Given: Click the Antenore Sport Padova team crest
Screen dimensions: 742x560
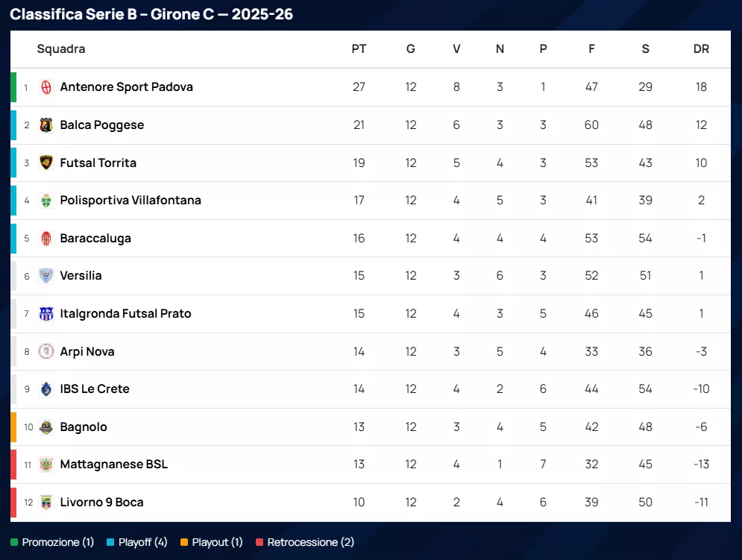Looking at the screenshot, I should (x=46, y=87).
